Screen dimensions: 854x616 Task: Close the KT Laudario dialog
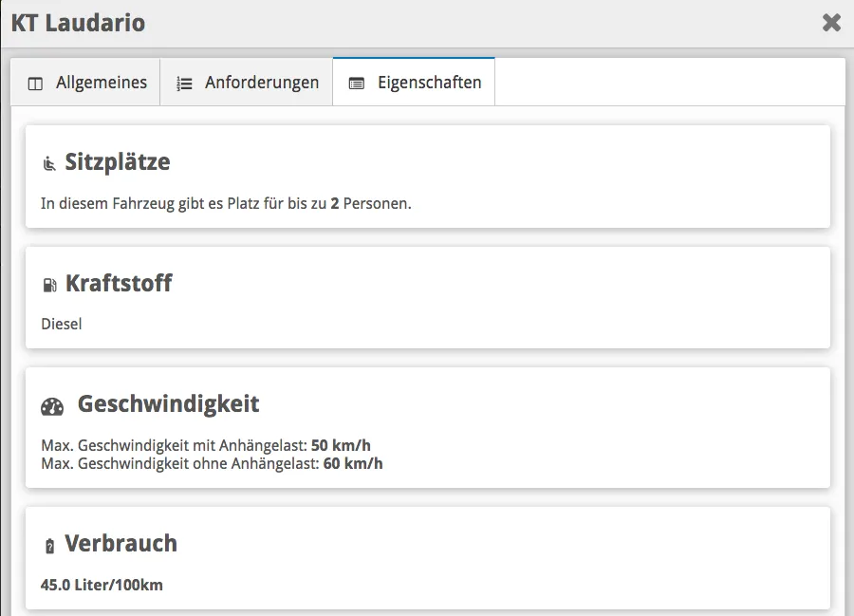831,23
